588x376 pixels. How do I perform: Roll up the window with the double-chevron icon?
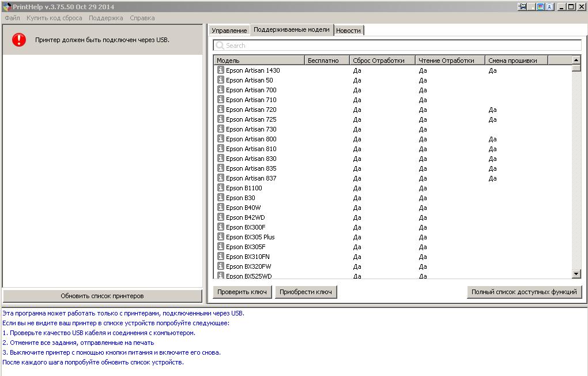pos(549,6)
